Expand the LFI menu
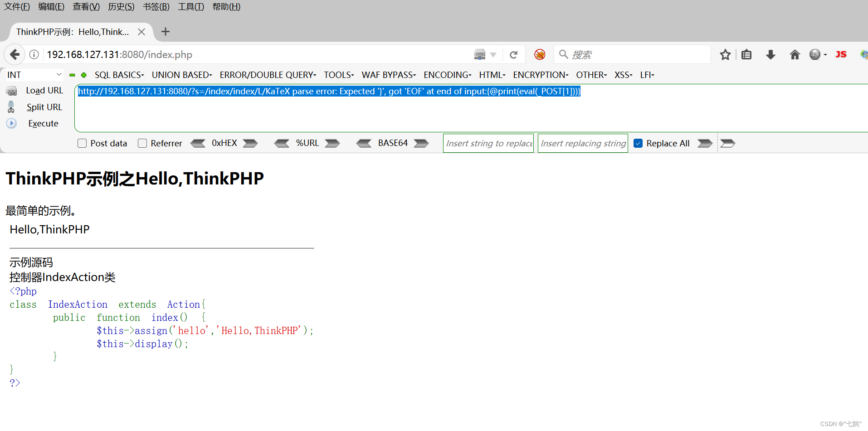 coord(647,75)
